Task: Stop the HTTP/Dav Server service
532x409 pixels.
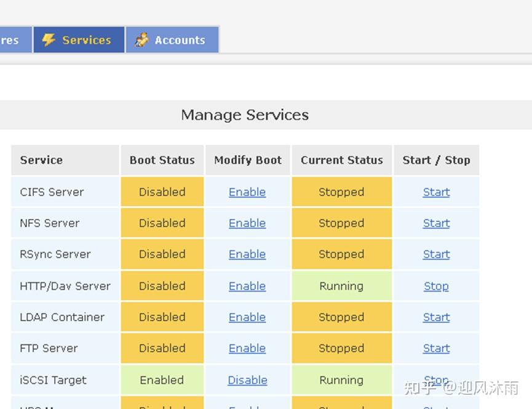Action: pyautogui.click(x=436, y=286)
